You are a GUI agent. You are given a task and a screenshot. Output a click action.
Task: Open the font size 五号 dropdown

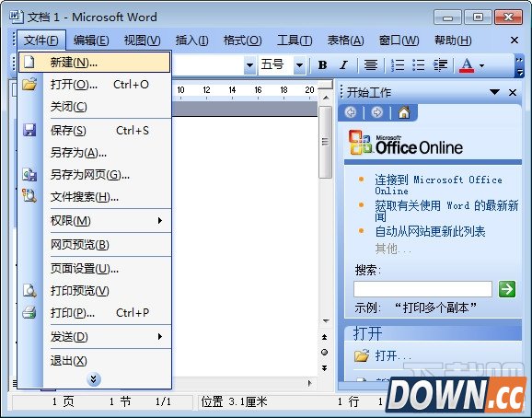coord(299,64)
